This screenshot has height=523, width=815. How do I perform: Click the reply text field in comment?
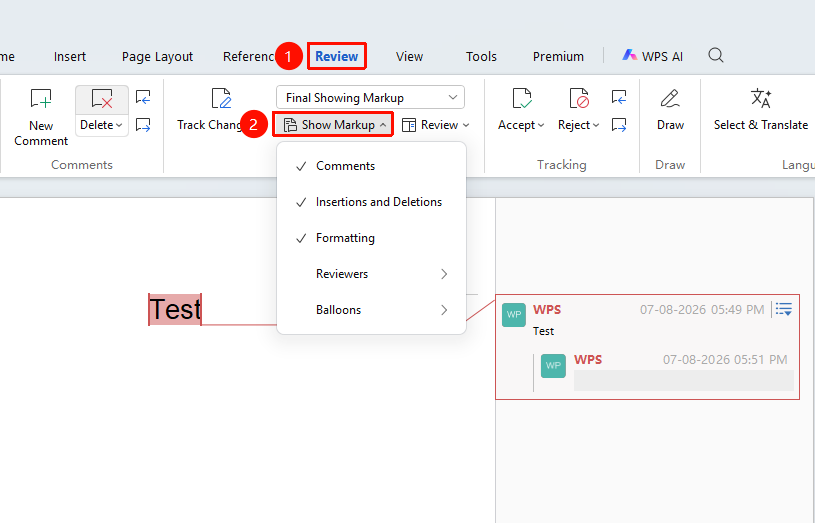click(x=683, y=381)
